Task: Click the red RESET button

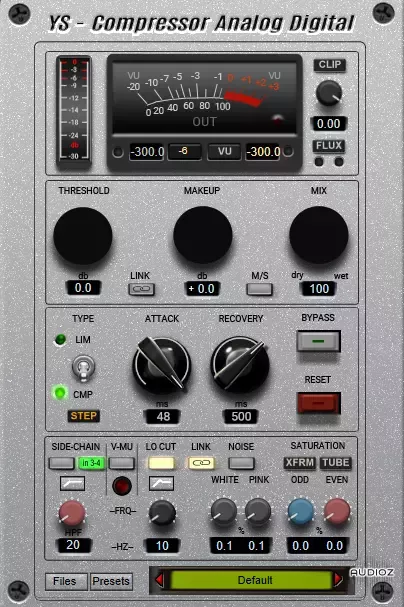Action: click(x=318, y=403)
